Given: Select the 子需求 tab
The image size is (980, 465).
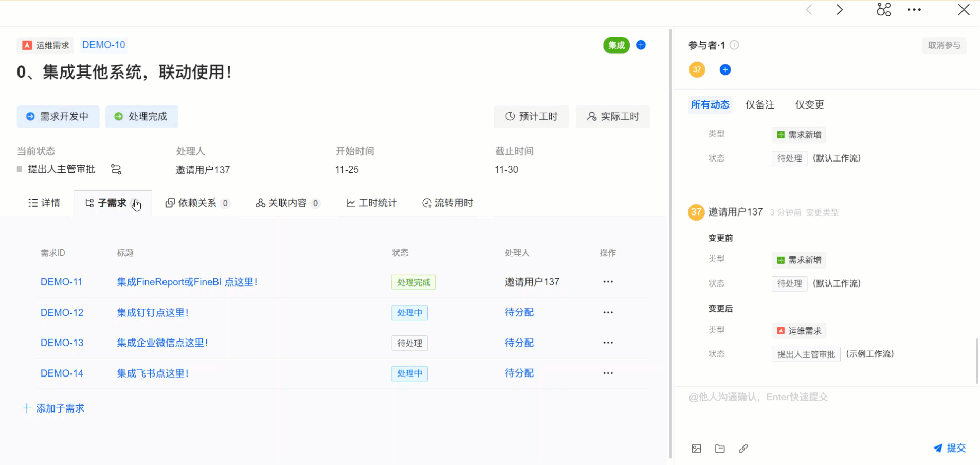Looking at the screenshot, I should [x=113, y=203].
